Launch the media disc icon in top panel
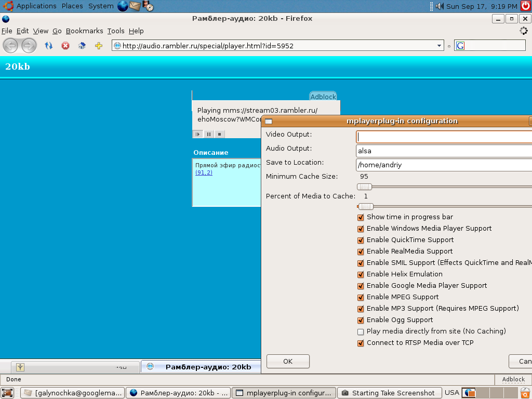The image size is (532, 399). click(x=148, y=6)
